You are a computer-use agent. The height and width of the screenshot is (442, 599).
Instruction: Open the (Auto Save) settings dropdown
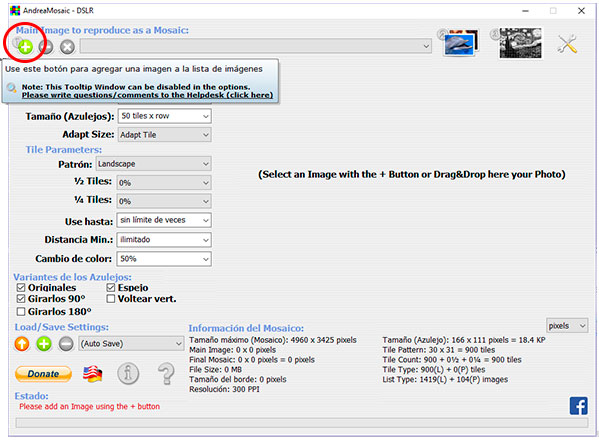tap(131, 343)
